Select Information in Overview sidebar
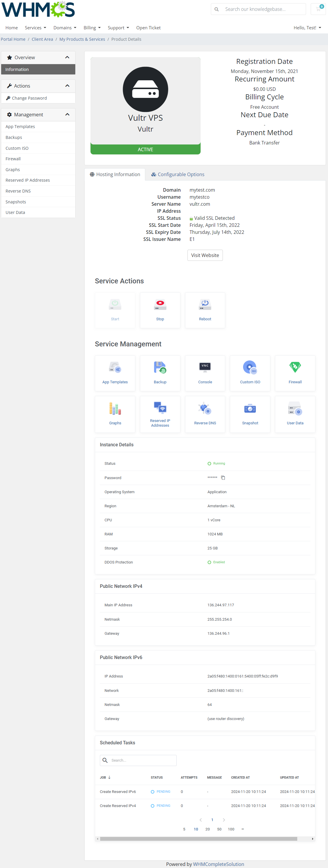Viewport: 328px width, 868px height. pos(38,69)
